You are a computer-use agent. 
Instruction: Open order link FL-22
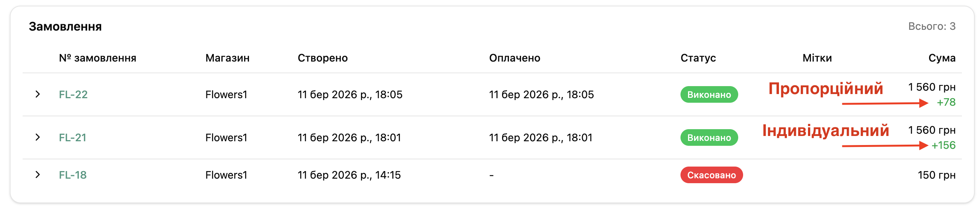point(73,94)
